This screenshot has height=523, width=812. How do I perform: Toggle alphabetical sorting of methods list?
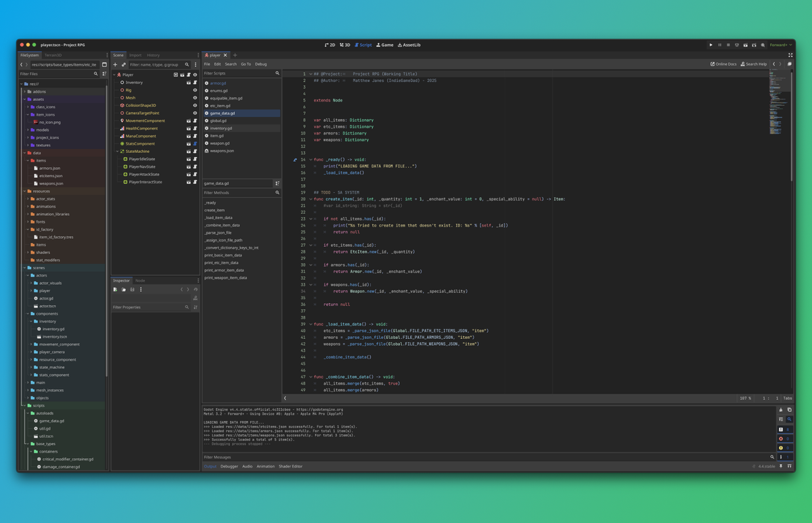tap(277, 183)
